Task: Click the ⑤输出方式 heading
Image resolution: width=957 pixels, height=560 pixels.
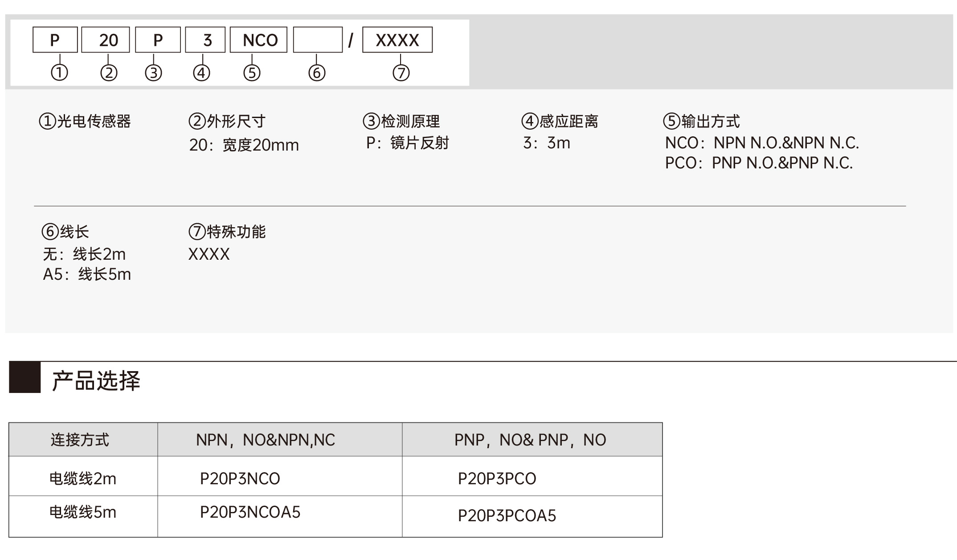Action: pos(702,121)
